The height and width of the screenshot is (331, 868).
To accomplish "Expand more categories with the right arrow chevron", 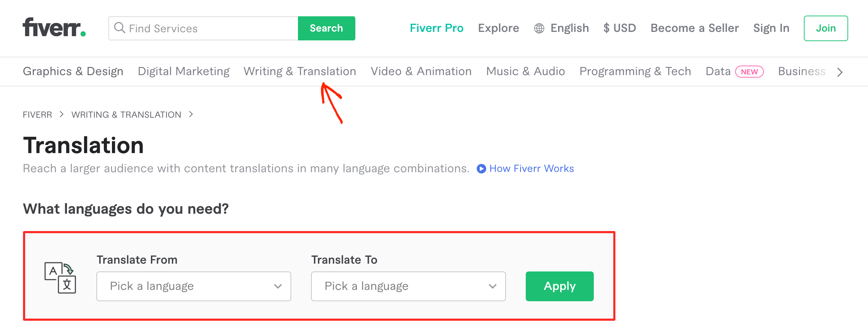I will (x=839, y=72).
